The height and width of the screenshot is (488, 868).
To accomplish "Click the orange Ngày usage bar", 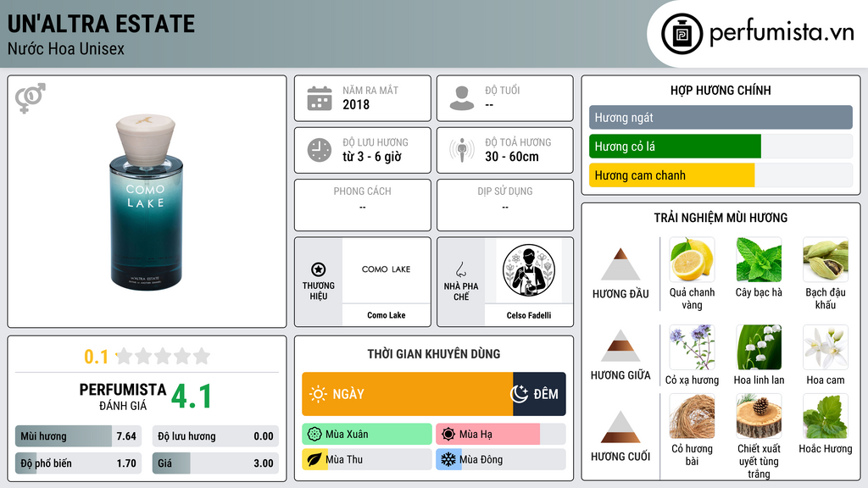I will [x=408, y=394].
